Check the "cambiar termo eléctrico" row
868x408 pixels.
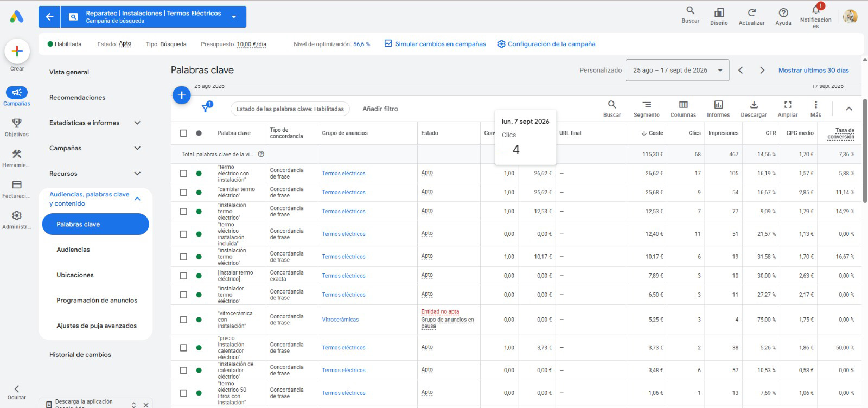[183, 193]
